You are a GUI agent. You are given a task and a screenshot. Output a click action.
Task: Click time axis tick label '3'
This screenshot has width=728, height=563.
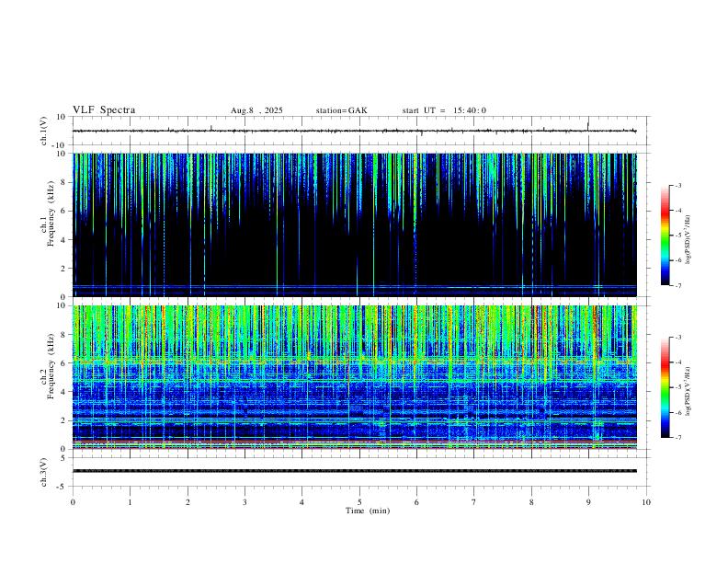pyautogui.click(x=245, y=502)
